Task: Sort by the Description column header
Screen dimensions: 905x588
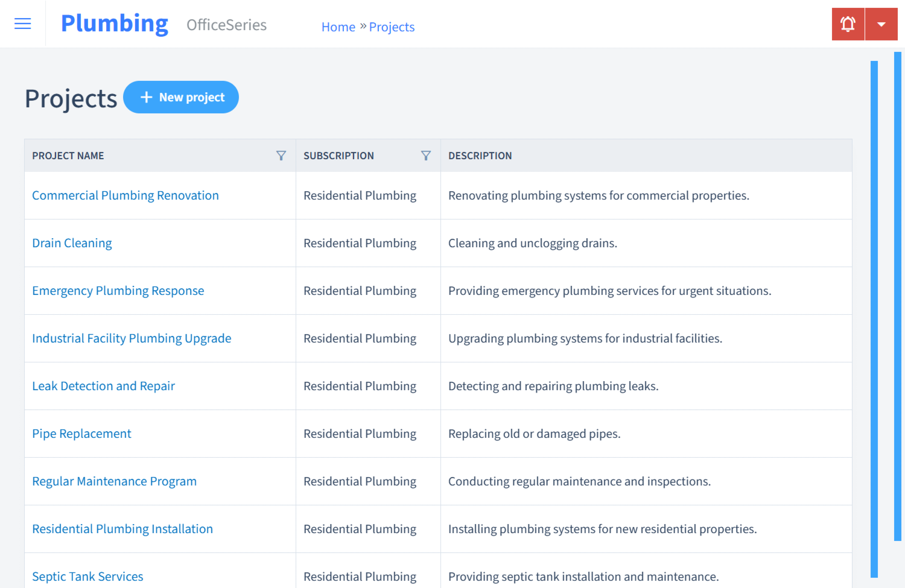Action: [x=480, y=155]
